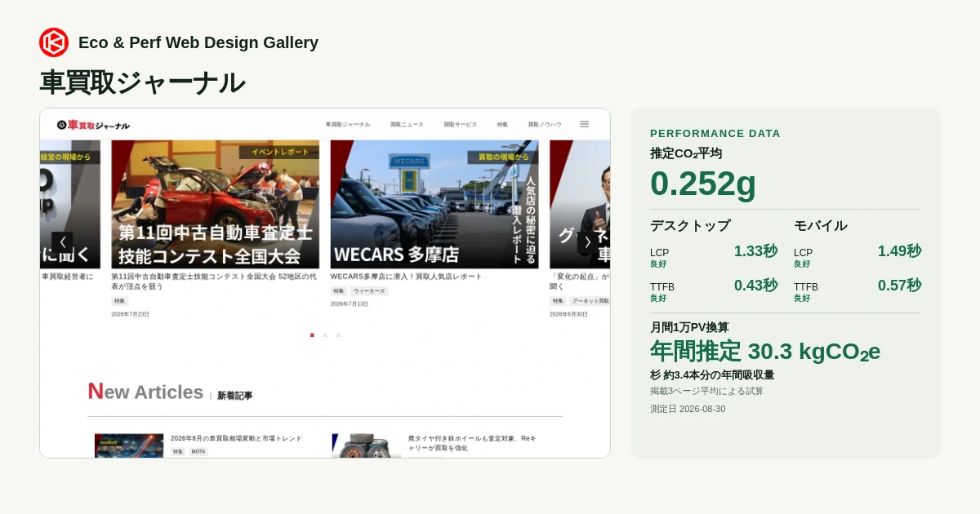This screenshot has width=980, height=514.
Task: Click date 2026年7月13日
Action: tap(350, 304)
